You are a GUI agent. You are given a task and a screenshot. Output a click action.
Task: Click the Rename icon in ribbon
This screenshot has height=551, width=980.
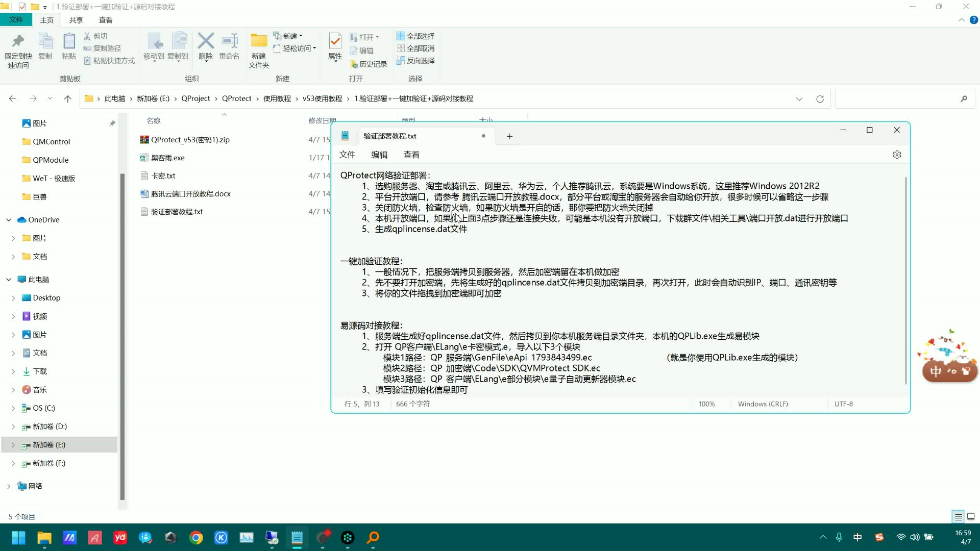(x=229, y=41)
